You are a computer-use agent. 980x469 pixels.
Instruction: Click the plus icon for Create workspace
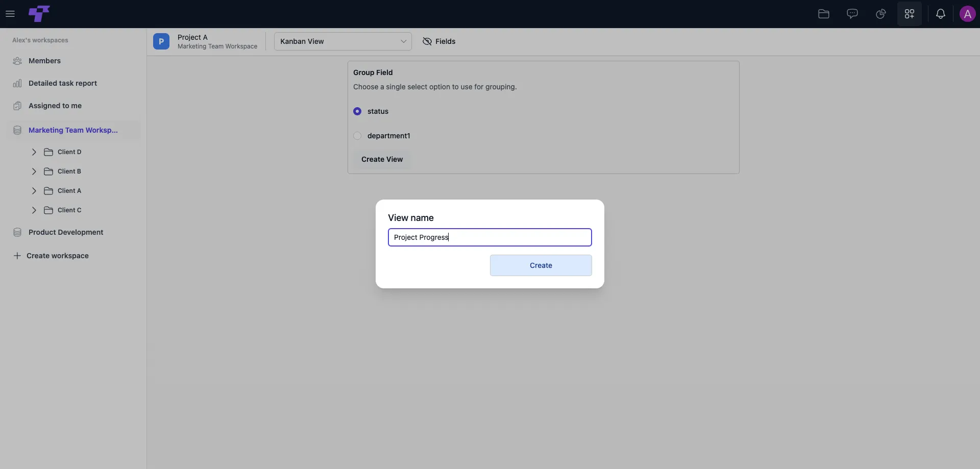17,256
